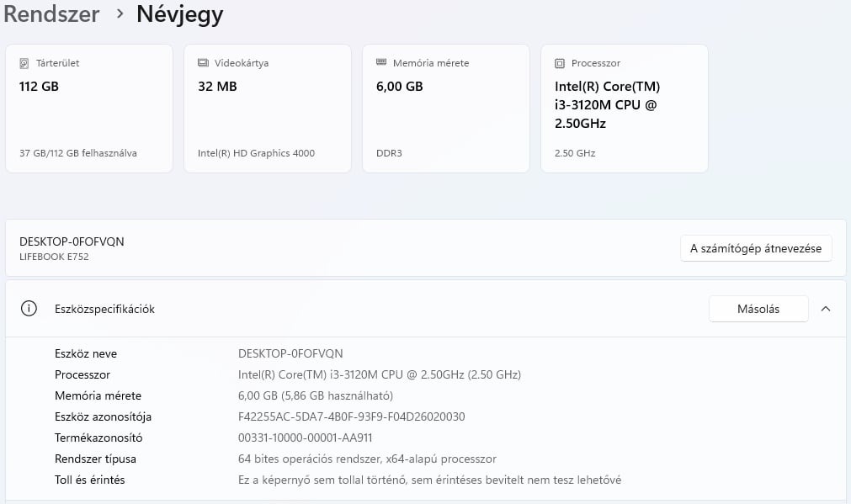The height and width of the screenshot is (504, 851).
Task: Select the 6,00 GB memory card
Action: tap(446, 109)
